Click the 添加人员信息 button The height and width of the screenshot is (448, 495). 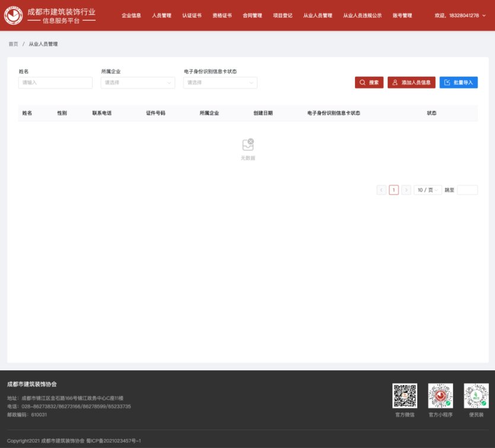tap(412, 82)
